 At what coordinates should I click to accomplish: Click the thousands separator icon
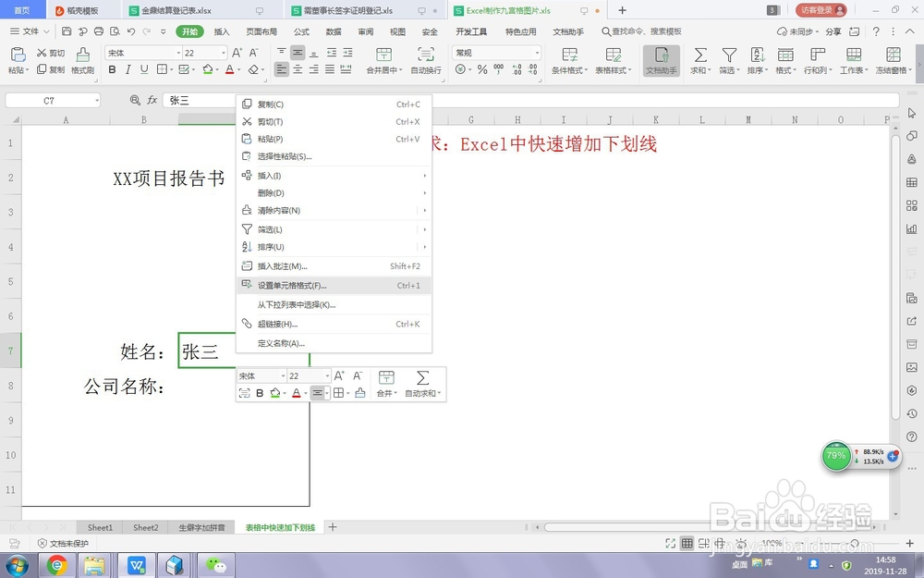tap(499, 69)
